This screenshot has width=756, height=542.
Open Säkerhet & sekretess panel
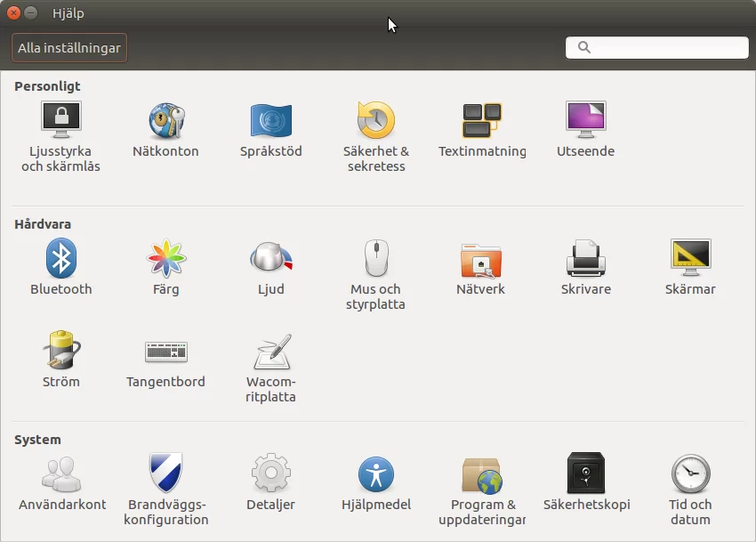[x=376, y=120]
